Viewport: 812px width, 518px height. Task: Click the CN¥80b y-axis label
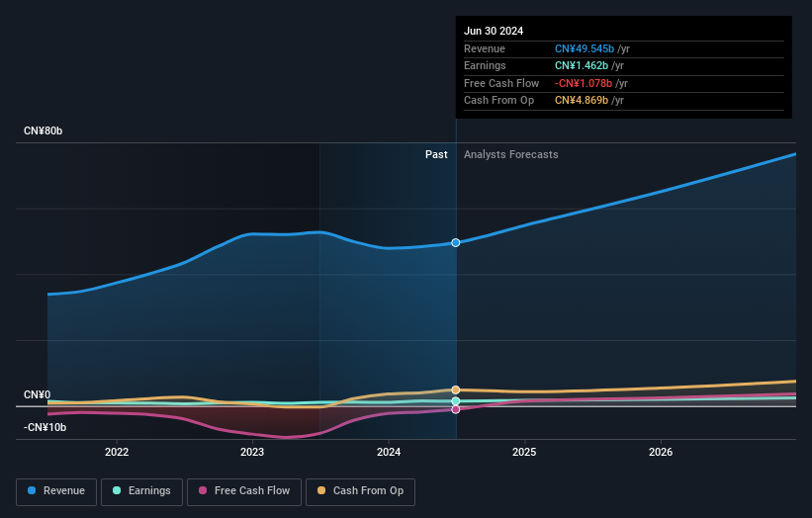click(43, 130)
